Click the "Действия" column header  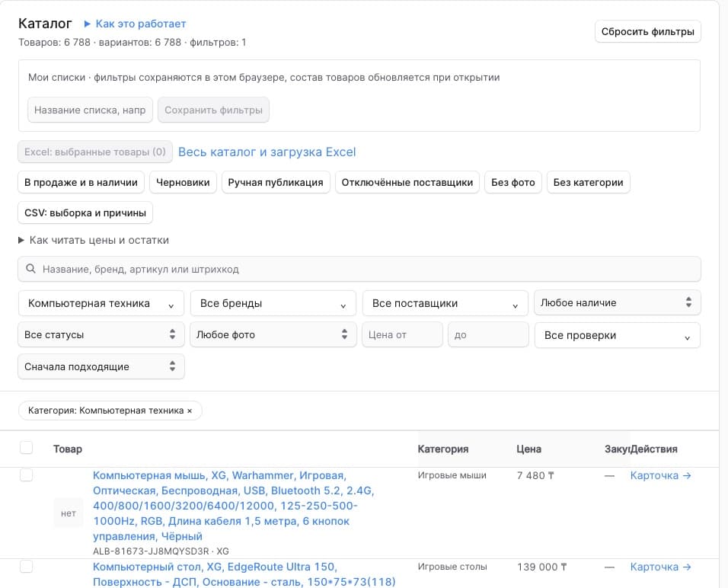tap(653, 449)
